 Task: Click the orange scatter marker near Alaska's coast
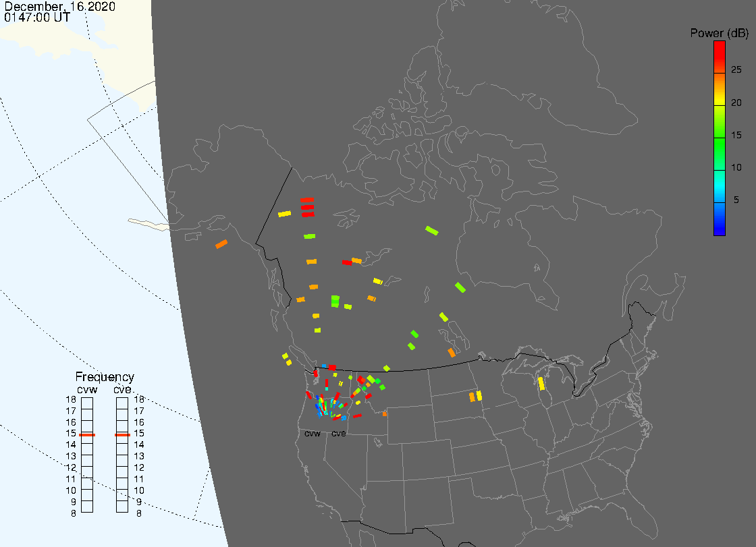coord(221,244)
